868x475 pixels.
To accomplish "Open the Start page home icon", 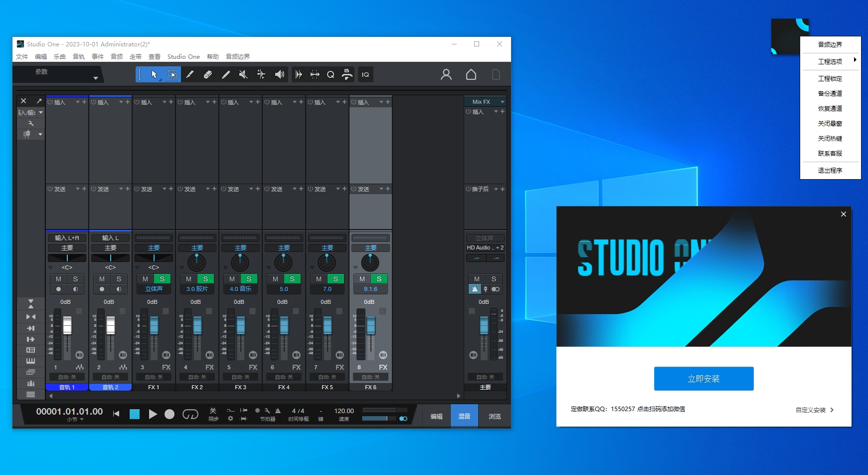I will (471, 74).
